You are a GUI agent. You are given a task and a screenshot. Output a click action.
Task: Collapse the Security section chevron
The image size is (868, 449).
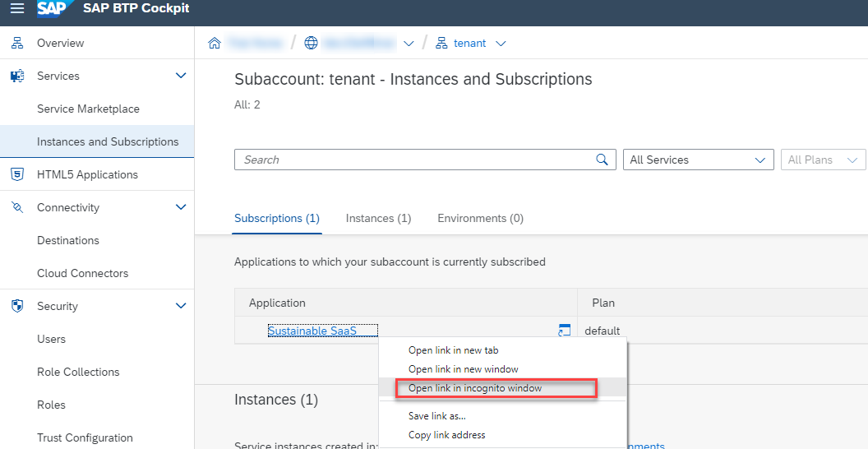pos(181,306)
